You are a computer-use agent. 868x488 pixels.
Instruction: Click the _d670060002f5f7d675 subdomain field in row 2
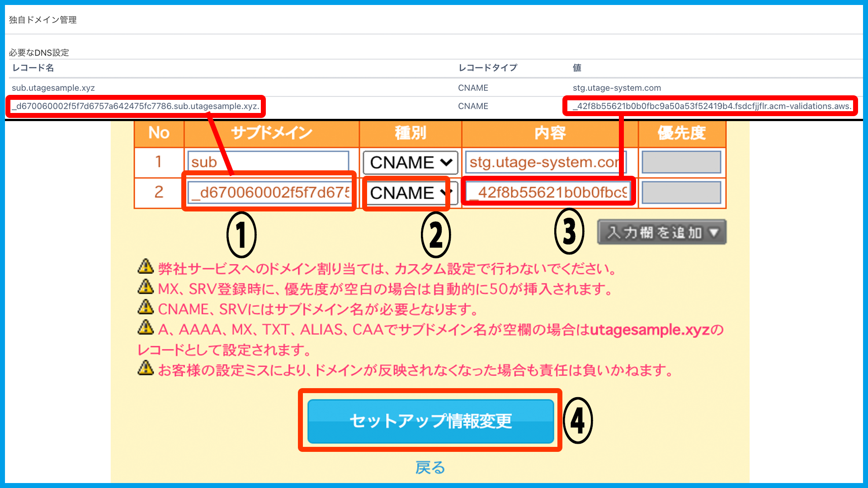[x=269, y=192]
